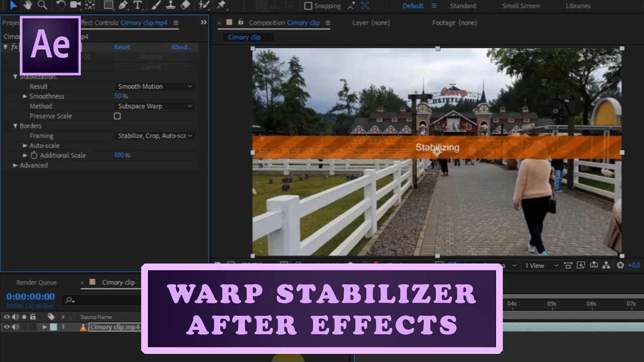This screenshot has height=362, width=644.
Task: Choose the Rotation tool
Action: (60, 6)
